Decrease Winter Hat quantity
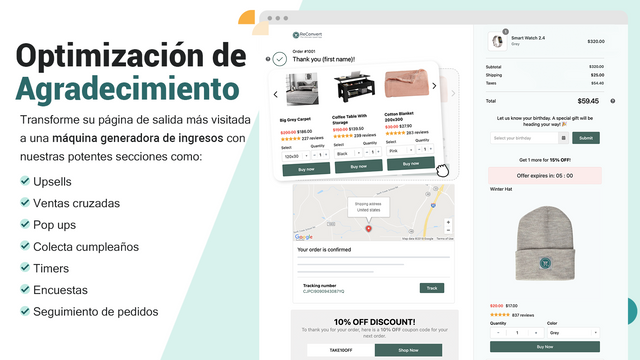 (x=498, y=333)
